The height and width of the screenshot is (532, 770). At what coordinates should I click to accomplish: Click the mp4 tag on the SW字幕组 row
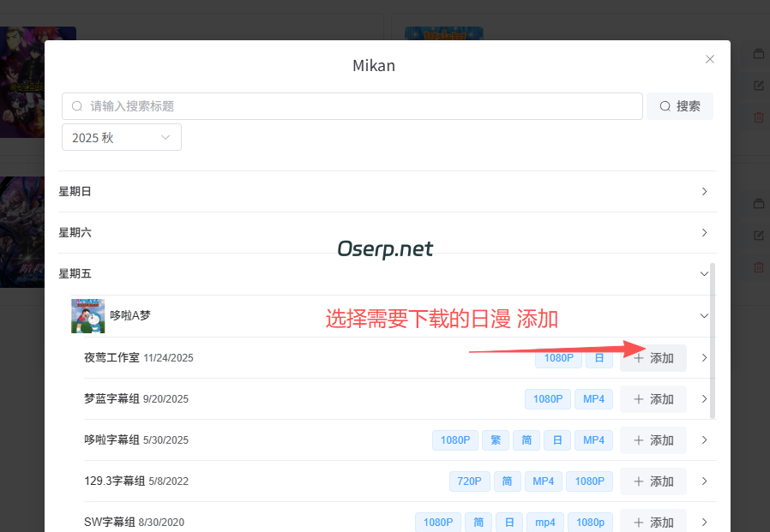(x=545, y=522)
